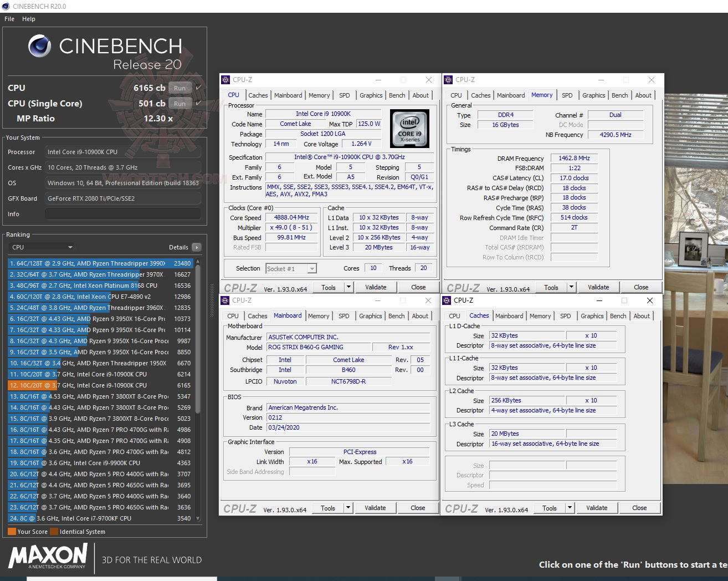This screenshot has width=728, height=581.
Task: Select the Threadripper 3990X ranking row
Action: pos(100,263)
